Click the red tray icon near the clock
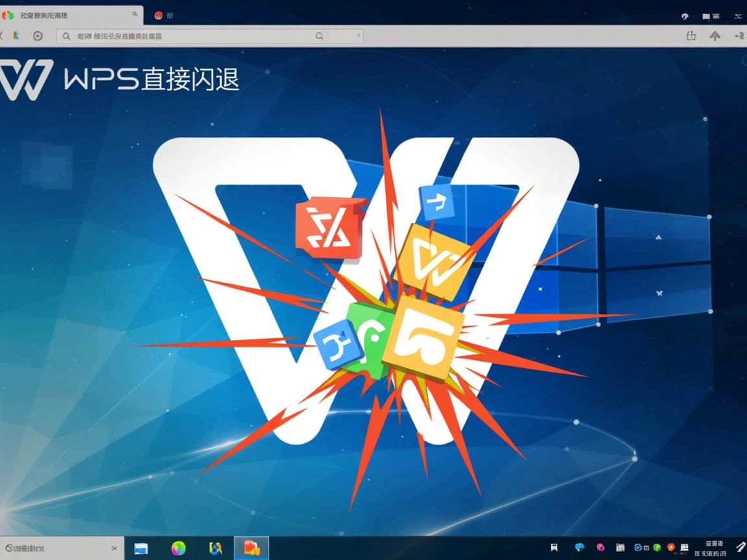This screenshot has height=560, width=747. (672, 549)
